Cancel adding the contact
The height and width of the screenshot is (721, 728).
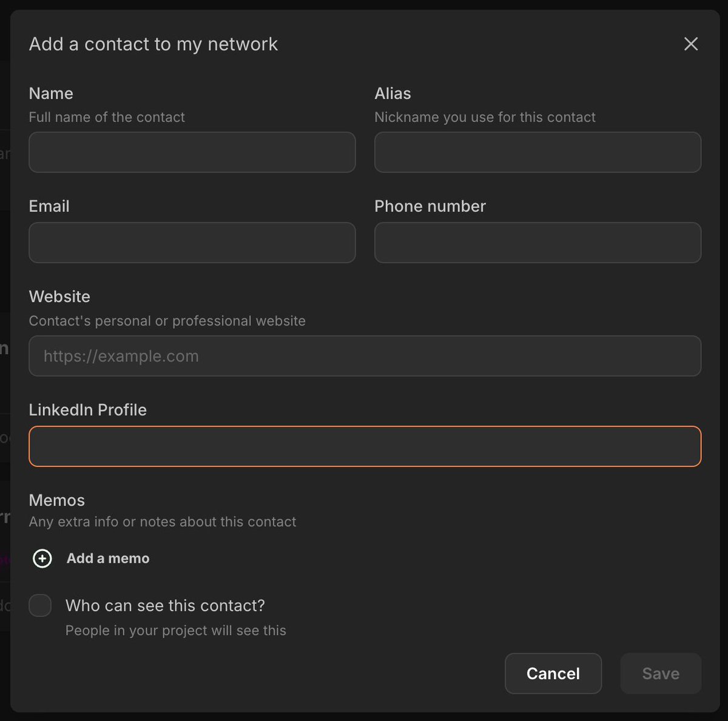coord(553,673)
